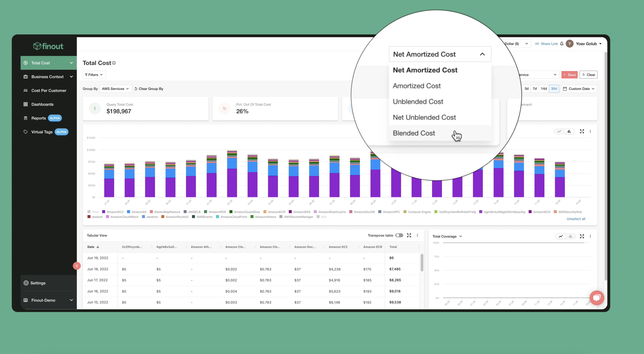Click the Clear Group By button
This screenshot has width=644, height=354.
tap(149, 89)
